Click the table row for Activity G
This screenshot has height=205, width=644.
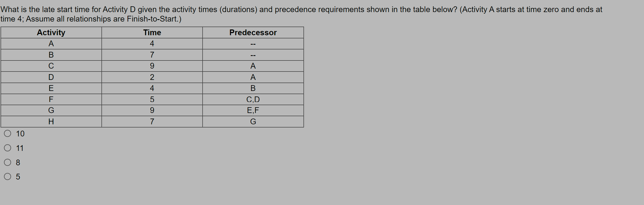pos(51,110)
